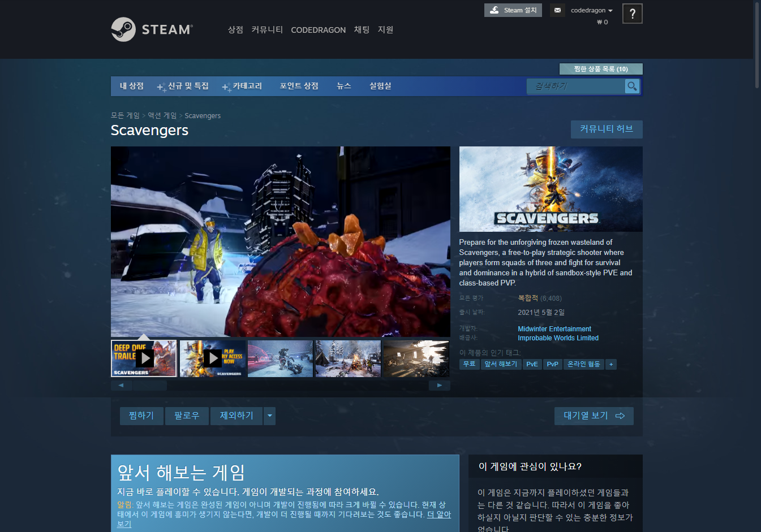Image resolution: width=761 pixels, height=532 pixels.
Task: Open the CODEDRAGON profile menu
Action: pos(318,30)
